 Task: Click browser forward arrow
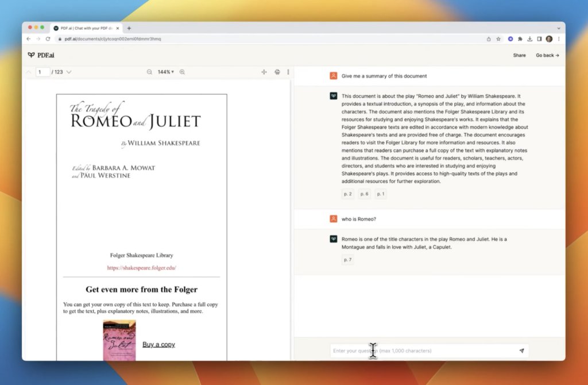tap(38, 38)
